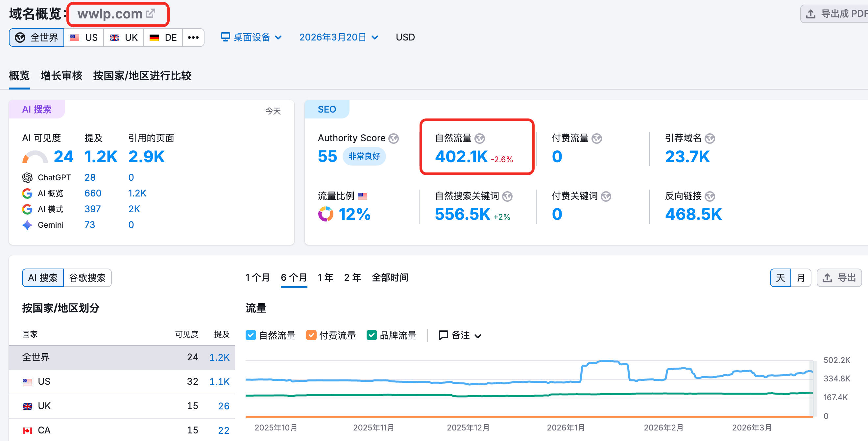868x441 pixels.
Task: Switch to the 增长审核 tab
Action: pyautogui.click(x=61, y=75)
